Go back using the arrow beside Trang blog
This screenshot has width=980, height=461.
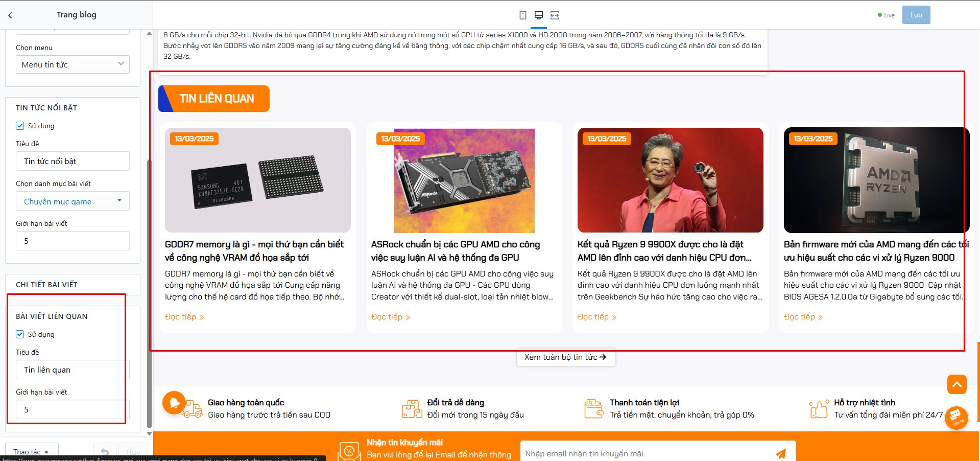click(x=10, y=15)
